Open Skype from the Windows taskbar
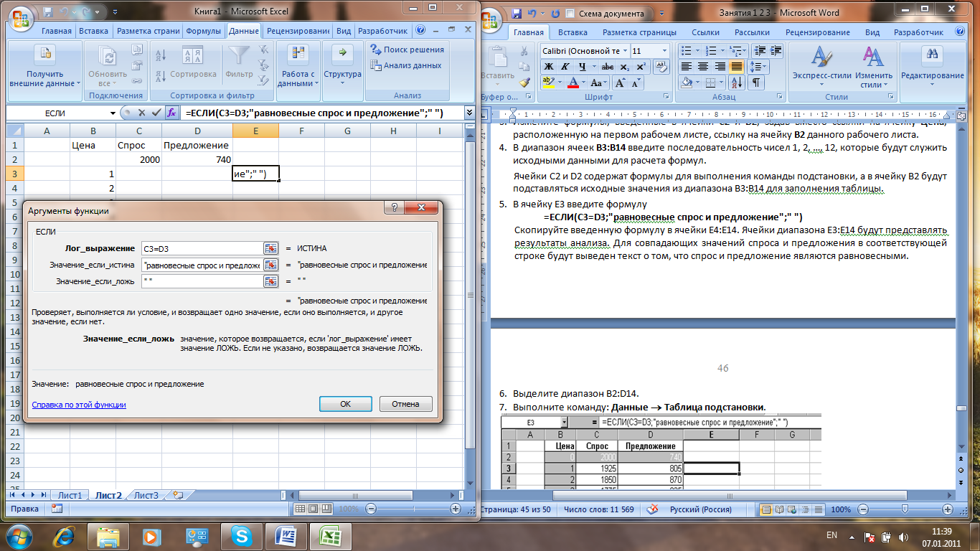 [x=243, y=535]
